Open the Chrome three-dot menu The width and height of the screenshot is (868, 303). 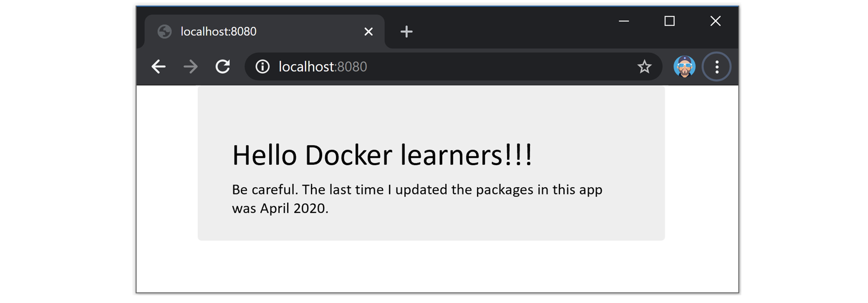717,67
